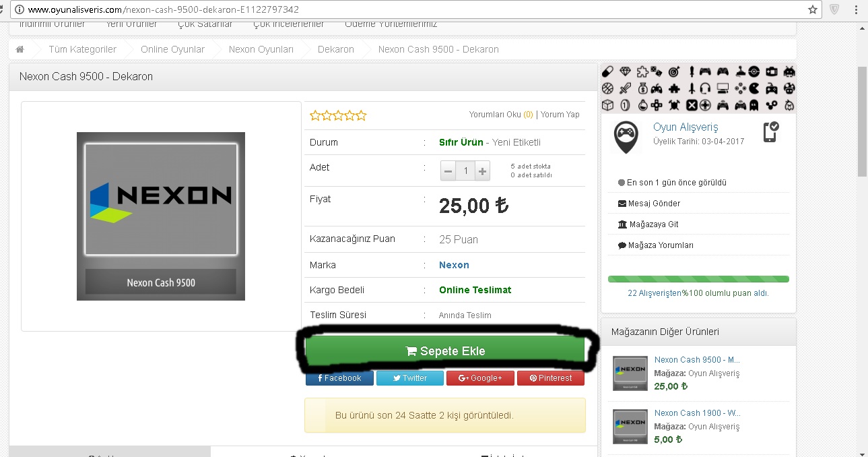Open Tüm Kategoriler breadcrumb
Viewport: 868px width, 457px height.
82,49
